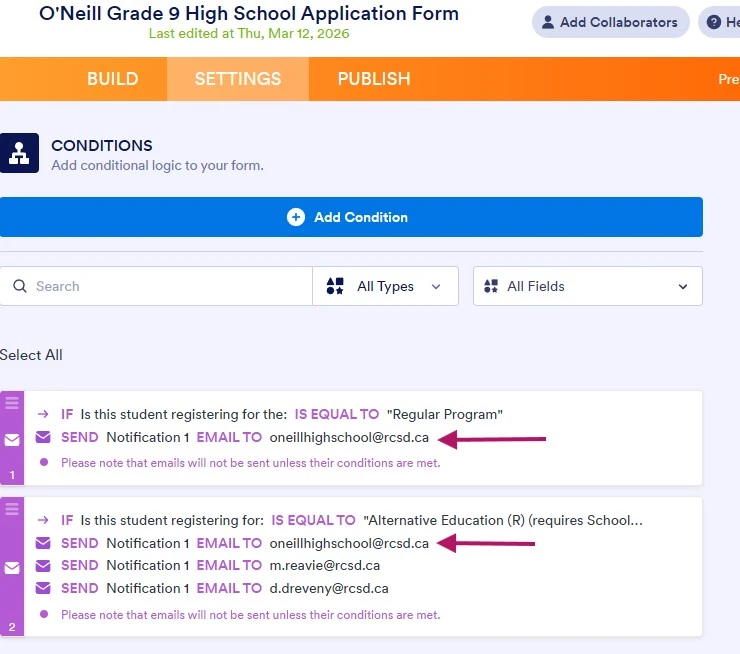The image size is (740, 654).
Task: Click the "Alternative Education (R)" condition value
Action: [x=503, y=520]
